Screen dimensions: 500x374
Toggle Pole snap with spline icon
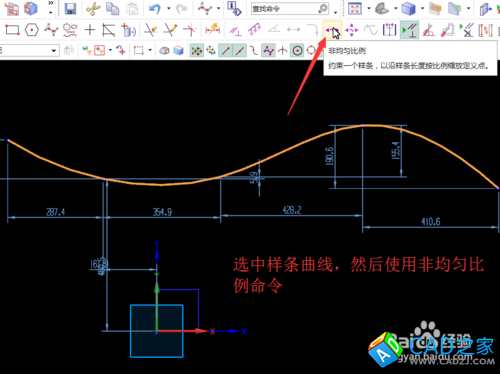click(268, 51)
